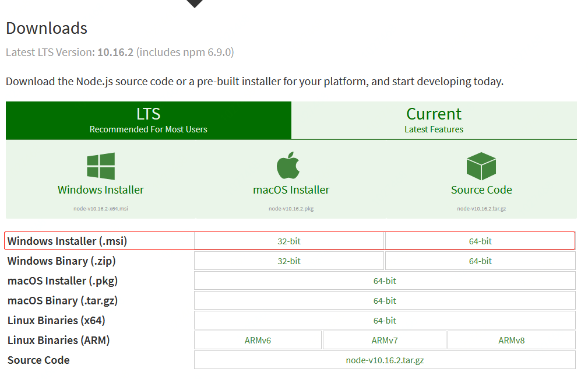Click the node-v10.16.2-x64.msi filename text

[x=100, y=209]
